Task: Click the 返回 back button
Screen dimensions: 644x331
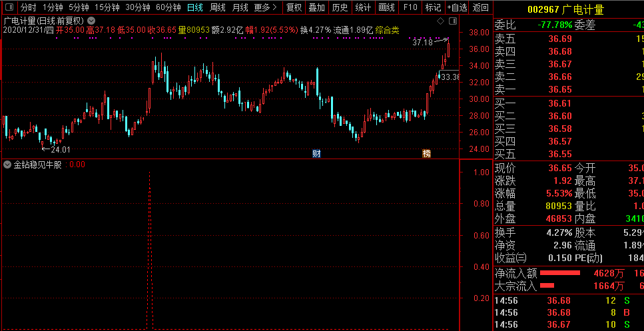Action: pos(480,8)
